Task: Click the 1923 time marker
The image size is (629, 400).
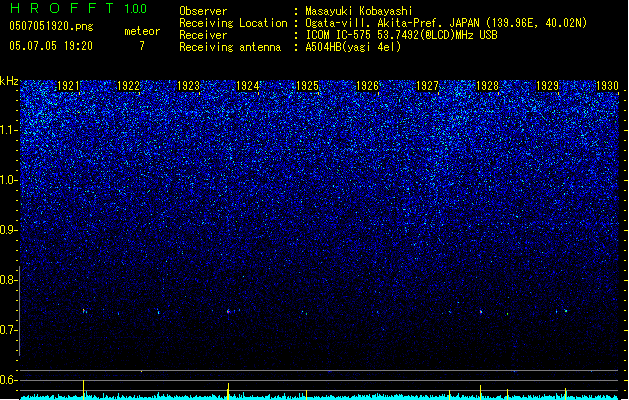Action: (188, 86)
